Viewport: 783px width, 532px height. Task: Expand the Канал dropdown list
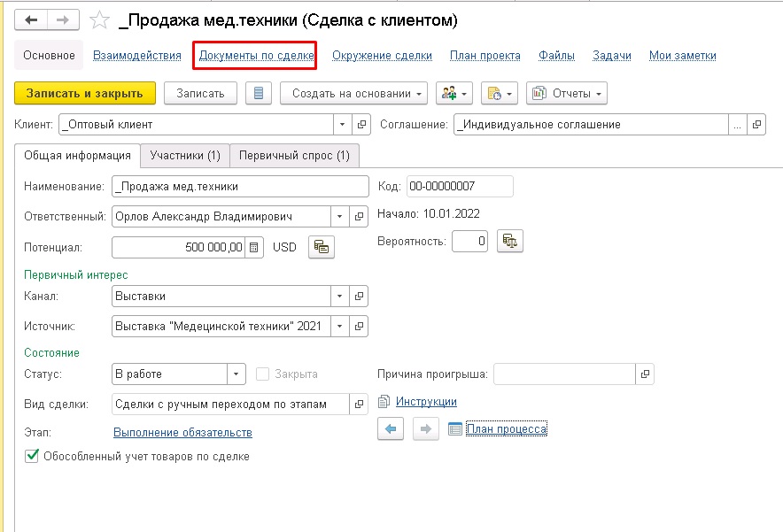[340, 296]
